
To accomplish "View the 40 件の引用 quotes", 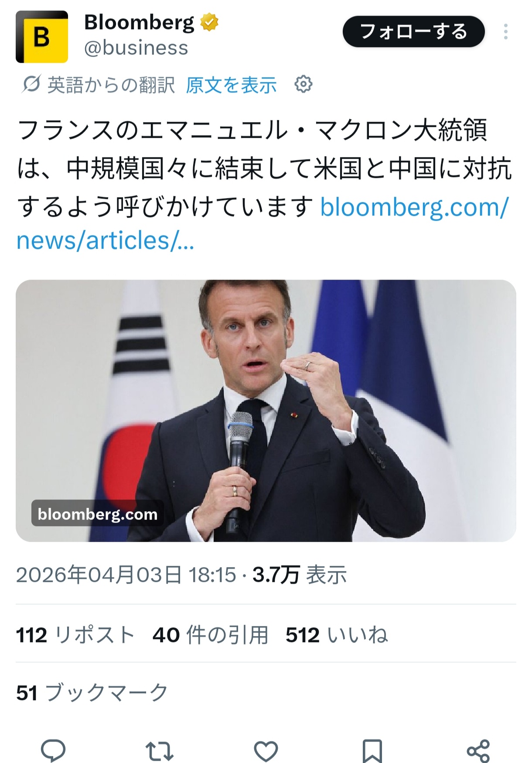I will 210,635.
